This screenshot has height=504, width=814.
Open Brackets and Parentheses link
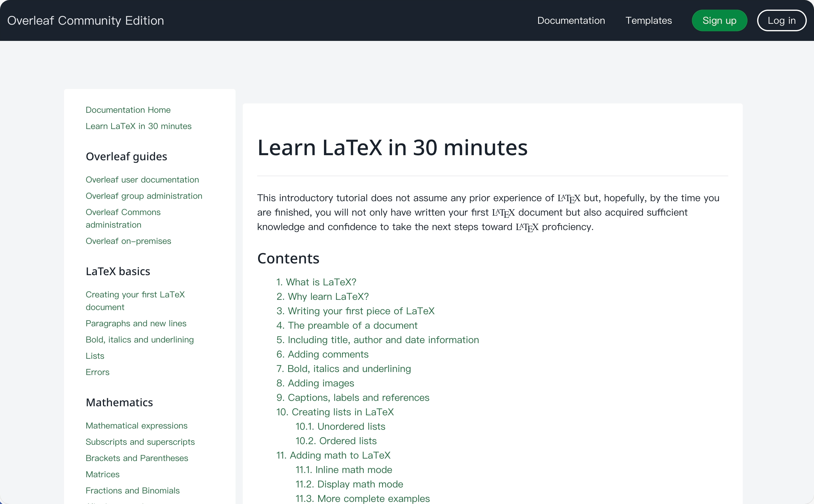[137, 458]
